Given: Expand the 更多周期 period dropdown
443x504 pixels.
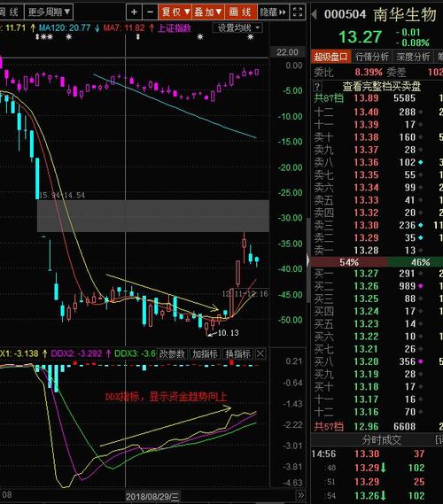Looking at the screenshot, I should [49, 12].
